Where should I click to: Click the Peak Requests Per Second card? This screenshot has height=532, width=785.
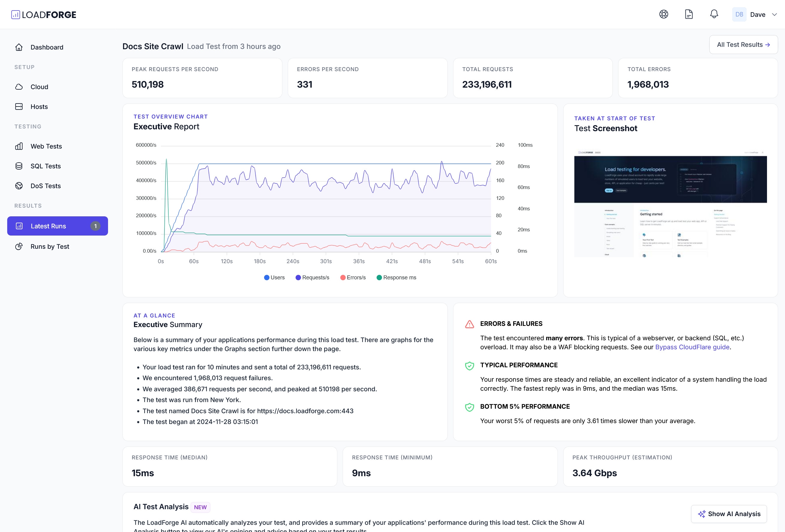pyautogui.click(x=202, y=78)
